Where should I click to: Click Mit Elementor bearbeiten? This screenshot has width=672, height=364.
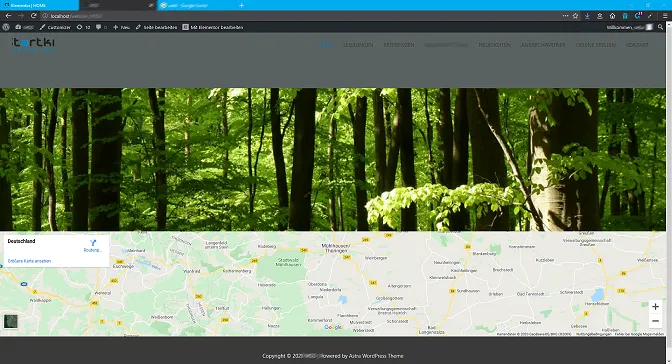coord(213,27)
